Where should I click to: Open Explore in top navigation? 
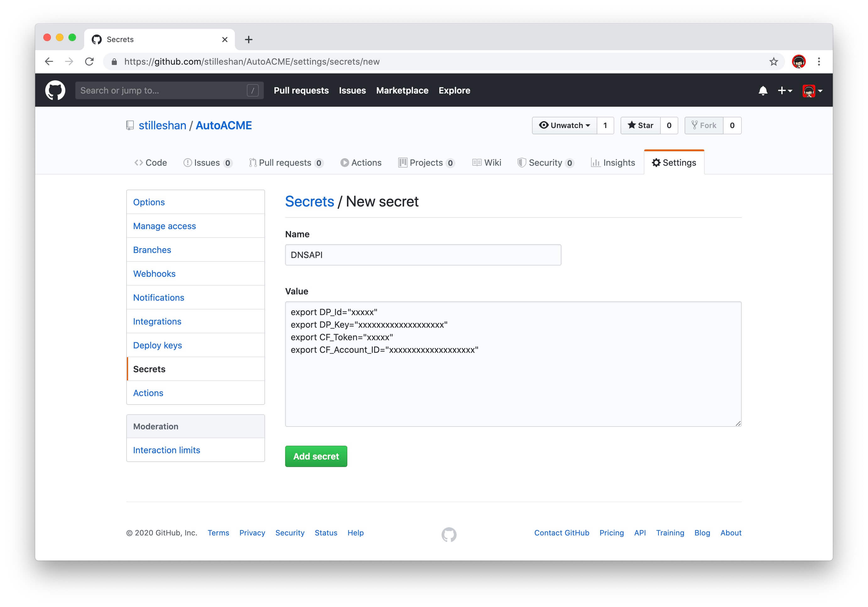pyautogui.click(x=454, y=91)
